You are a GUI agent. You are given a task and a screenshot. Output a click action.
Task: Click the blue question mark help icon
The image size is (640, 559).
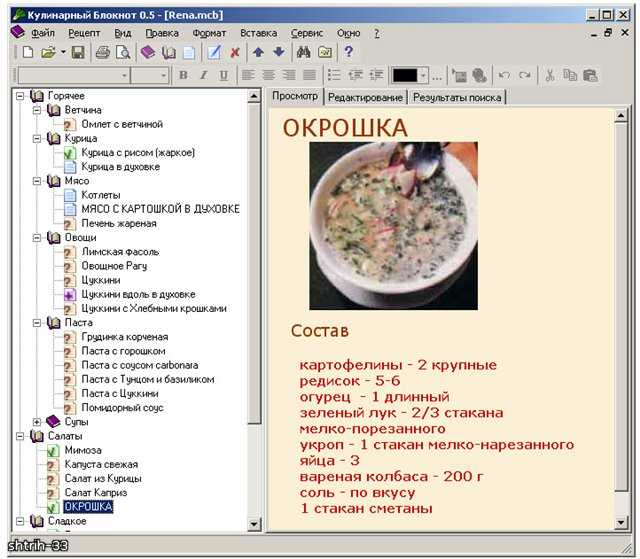349,52
